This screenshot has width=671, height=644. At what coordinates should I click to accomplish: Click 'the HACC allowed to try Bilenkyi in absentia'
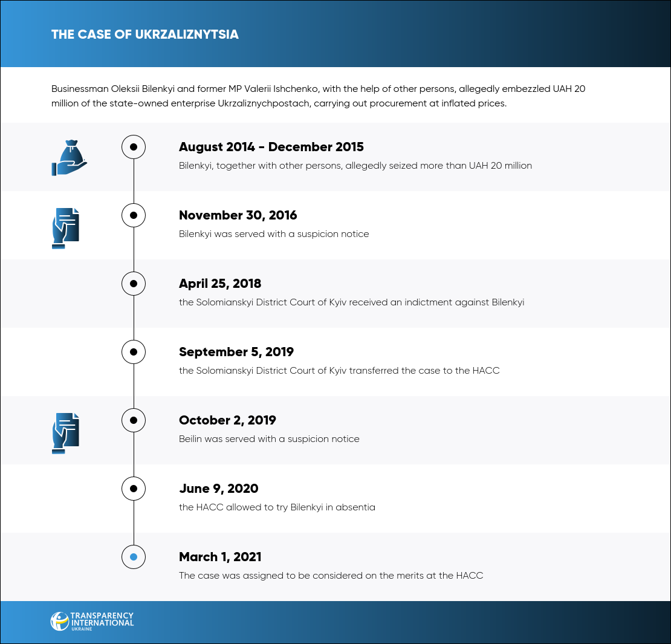pyautogui.click(x=277, y=507)
